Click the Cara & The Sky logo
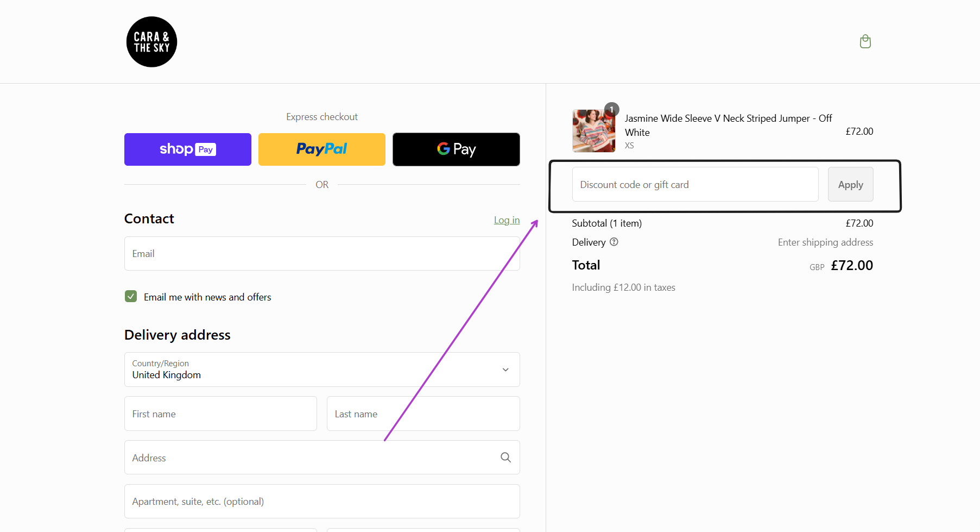This screenshot has height=532, width=980. (151, 42)
